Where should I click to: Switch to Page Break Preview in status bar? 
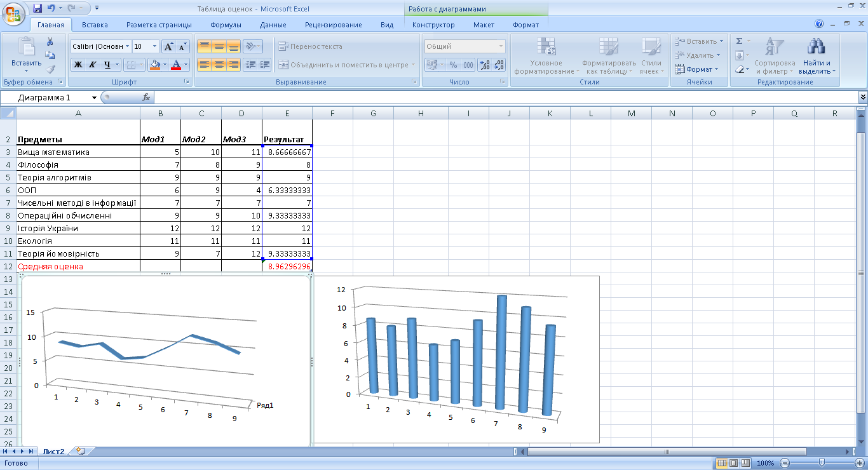point(745,463)
